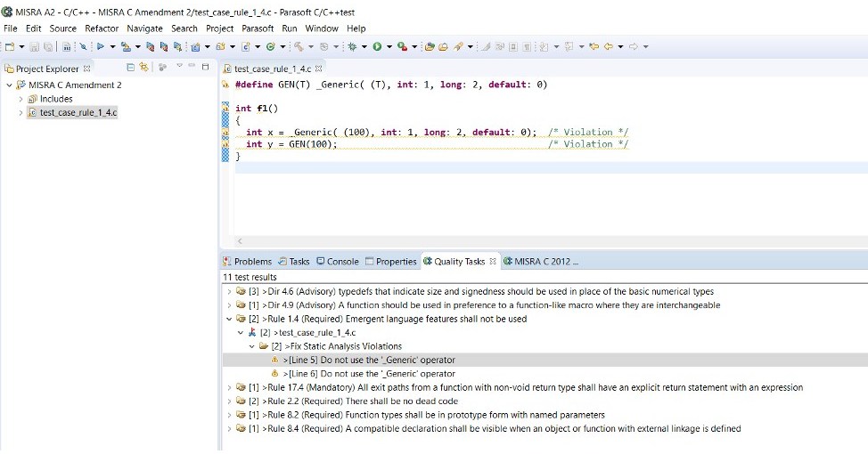
Task: Click the Back navigation arrow in toolbar
Action: (x=610, y=46)
